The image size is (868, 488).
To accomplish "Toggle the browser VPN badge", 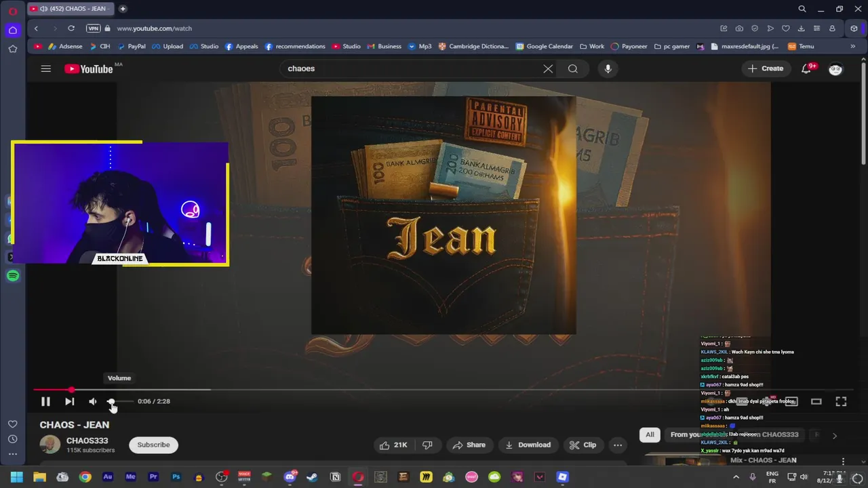I will pyautogui.click(x=94, y=28).
